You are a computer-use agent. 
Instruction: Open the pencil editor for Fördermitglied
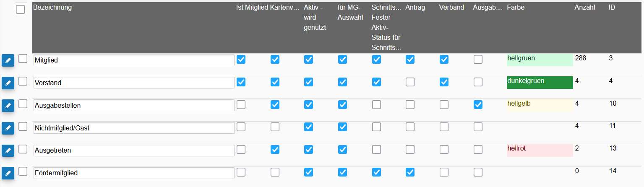(8, 173)
